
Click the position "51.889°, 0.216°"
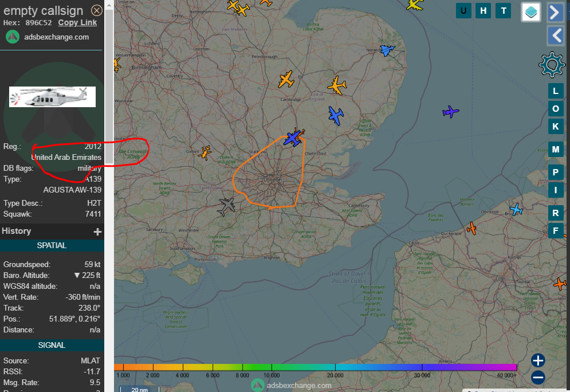(x=74, y=319)
